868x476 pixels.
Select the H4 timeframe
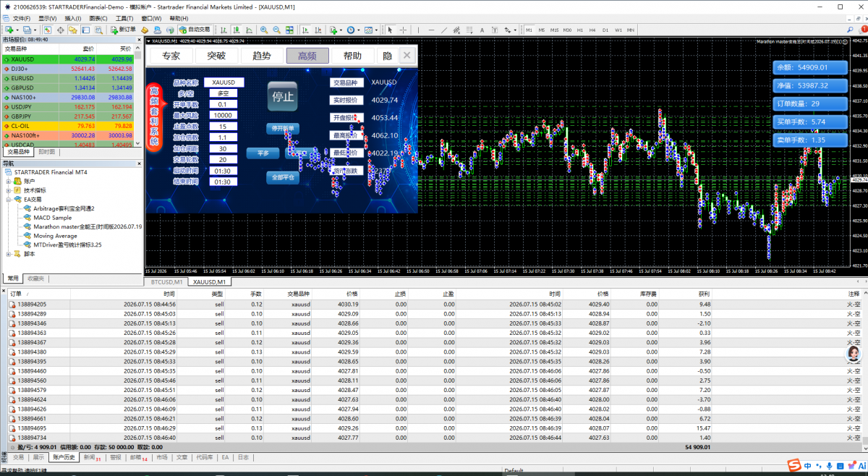[592, 30]
